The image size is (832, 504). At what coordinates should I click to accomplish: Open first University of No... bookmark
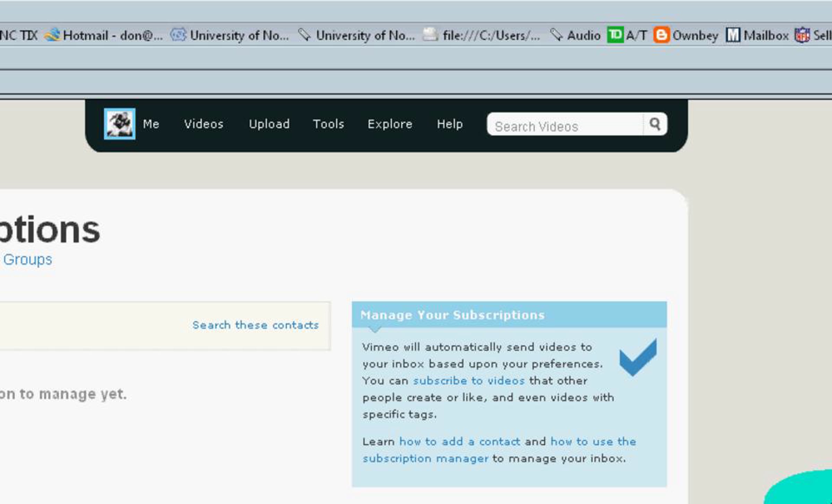(x=229, y=35)
